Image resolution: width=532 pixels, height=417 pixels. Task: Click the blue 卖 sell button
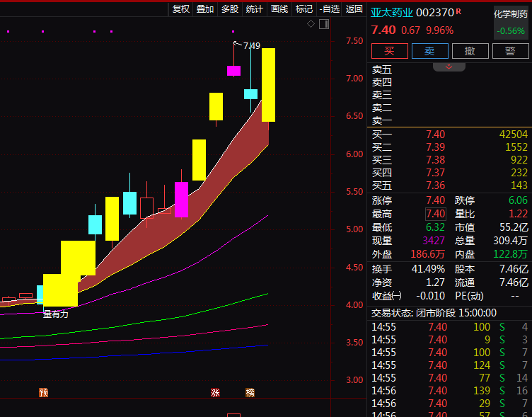tap(429, 51)
